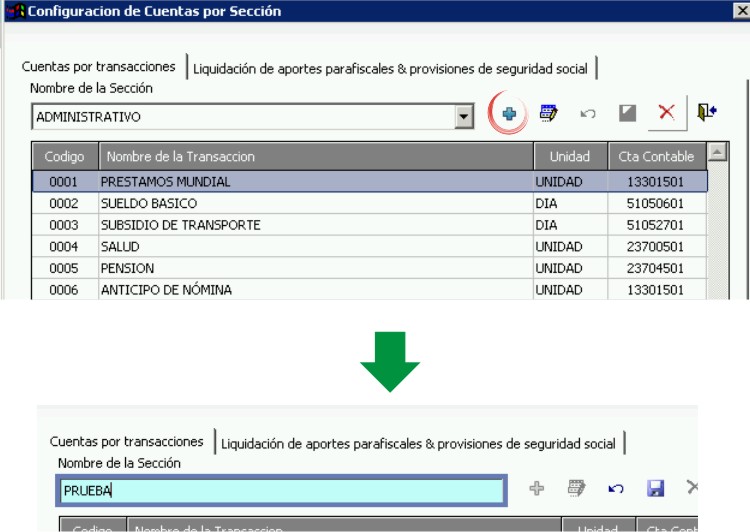Image resolution: width=750 pixels, height=532 pixels.
Task: Click the Cta Contable column header
Action: [656, 156]
